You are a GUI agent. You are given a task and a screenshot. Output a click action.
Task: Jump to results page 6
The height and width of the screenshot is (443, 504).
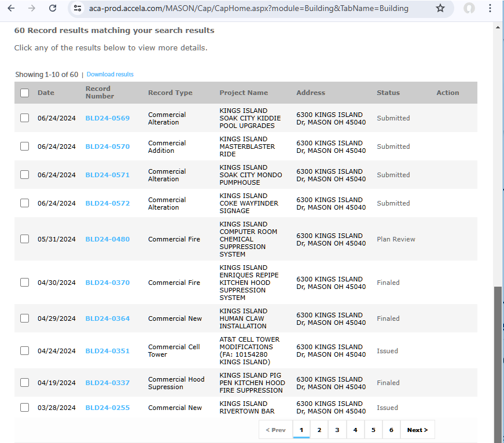(x=391, y=430)
